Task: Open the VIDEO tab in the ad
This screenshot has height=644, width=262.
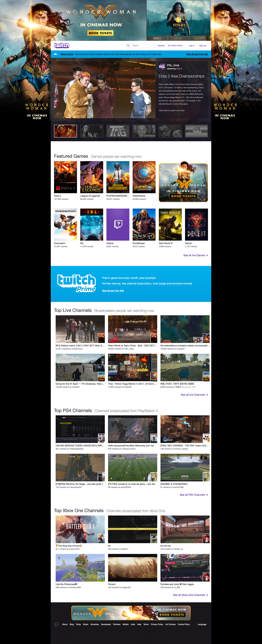Action: (157, 38)
